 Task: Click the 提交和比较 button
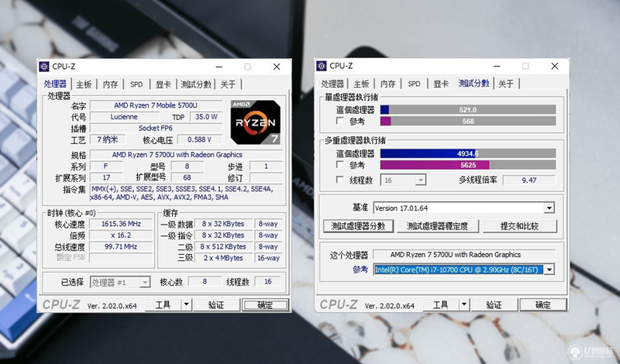click(x=519, y=226)
